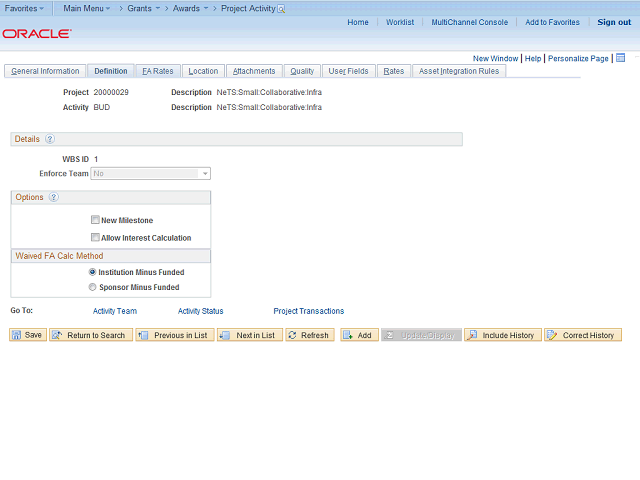This screenshot has width=640, height=480.
Task: Click the Oracle logo
Action: (37, 33)
